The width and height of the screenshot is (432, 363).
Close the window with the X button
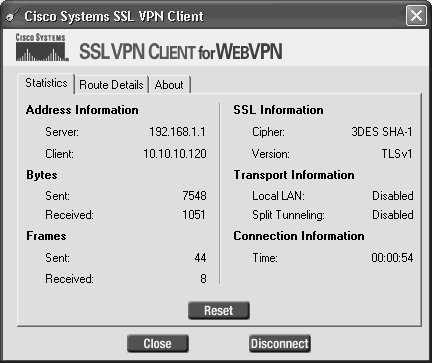point(416,15)
